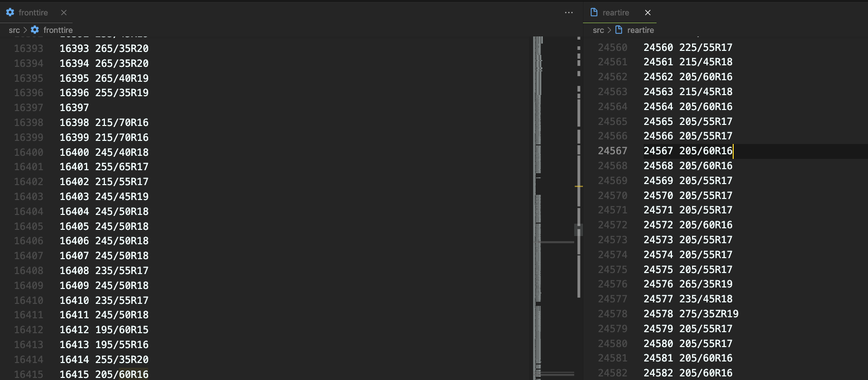The width and height of the screenshot is (868, 380).
Task: Select line number 24570 in reartire gutter
Action: [613, 195]
